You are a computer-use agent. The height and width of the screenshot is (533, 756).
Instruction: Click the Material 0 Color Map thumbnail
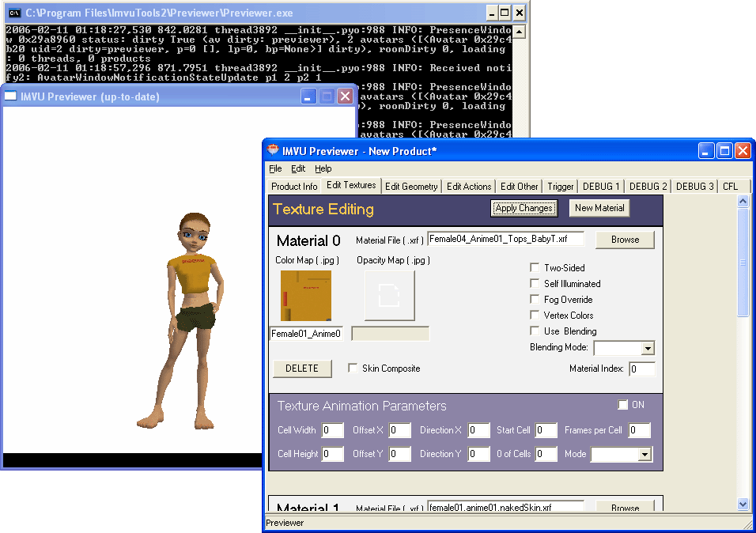306,296
